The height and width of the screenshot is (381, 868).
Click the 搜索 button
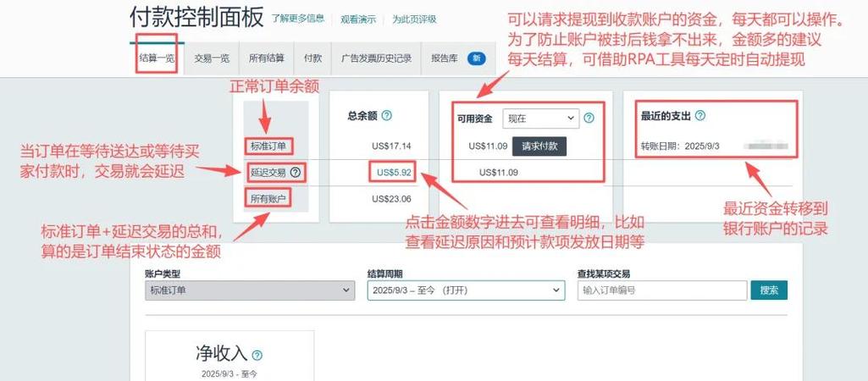[x=769, y=290]
